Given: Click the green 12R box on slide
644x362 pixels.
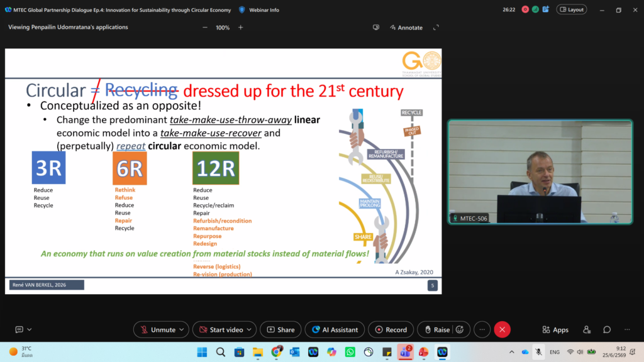Looking at the screenshot, I should click(x=216, y=168).
